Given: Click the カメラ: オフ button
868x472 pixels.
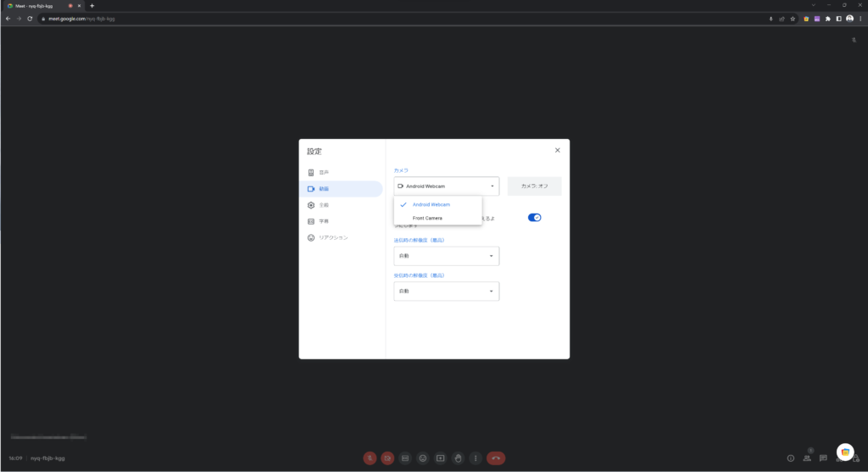Looking at the screenshot, I should click(x=534, y=186).
